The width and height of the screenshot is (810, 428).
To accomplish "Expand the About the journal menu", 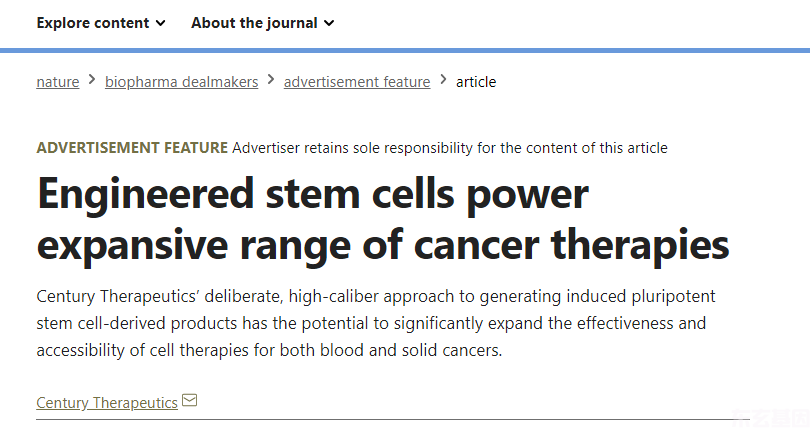I will [x=263, y=23].
